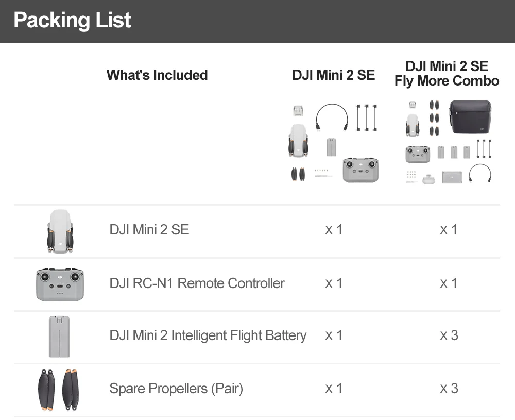Screen dimensions: 515x420
Task: Click "DJI Mini 2 Intelligent Flight Battery" label
Action: [208, 335]
